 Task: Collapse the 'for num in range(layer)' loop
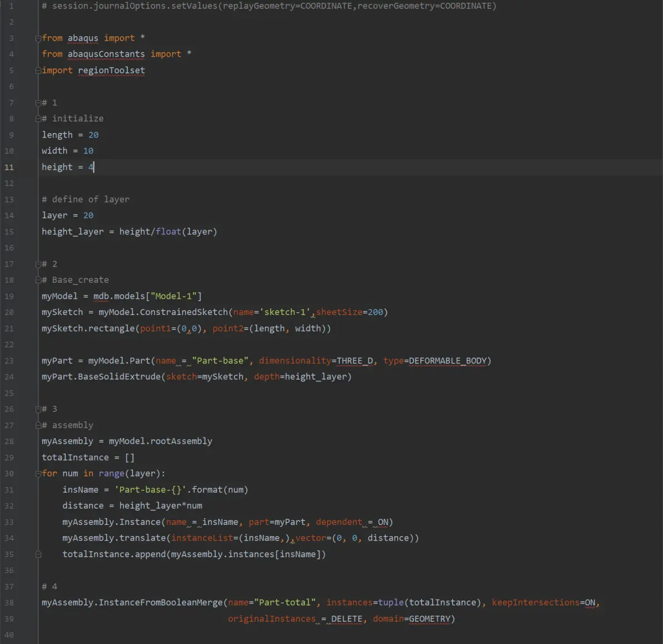(x=38, y=474)
